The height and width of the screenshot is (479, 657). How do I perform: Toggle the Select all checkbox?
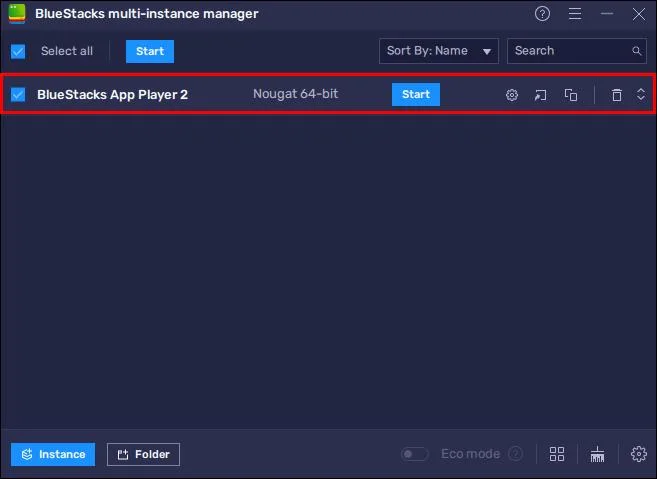pyautogui.click(x=18, y=52)
